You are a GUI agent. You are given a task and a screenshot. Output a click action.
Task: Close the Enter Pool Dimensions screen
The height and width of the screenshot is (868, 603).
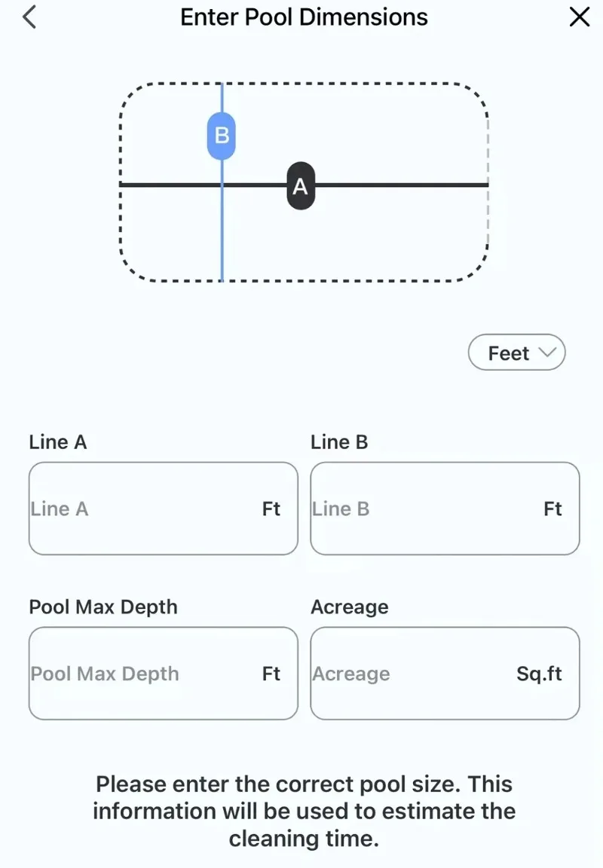coord(579,17)
